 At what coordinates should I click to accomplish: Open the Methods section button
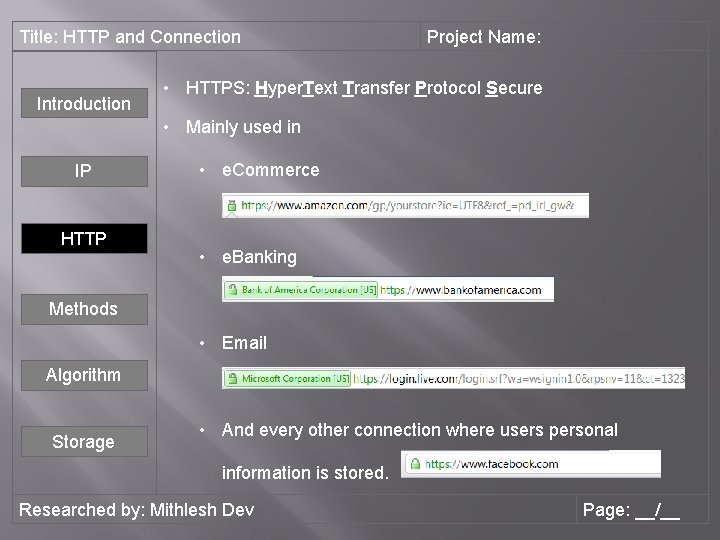(x=84, y=309)
